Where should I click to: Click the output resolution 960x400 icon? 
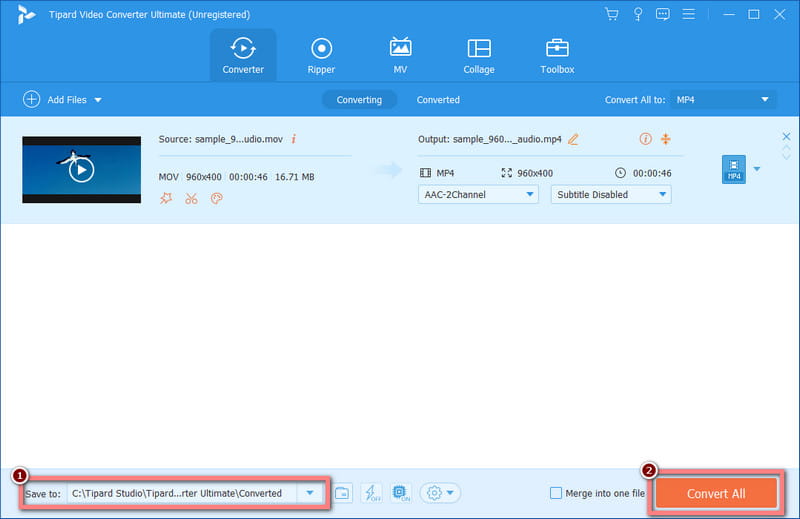506,173
